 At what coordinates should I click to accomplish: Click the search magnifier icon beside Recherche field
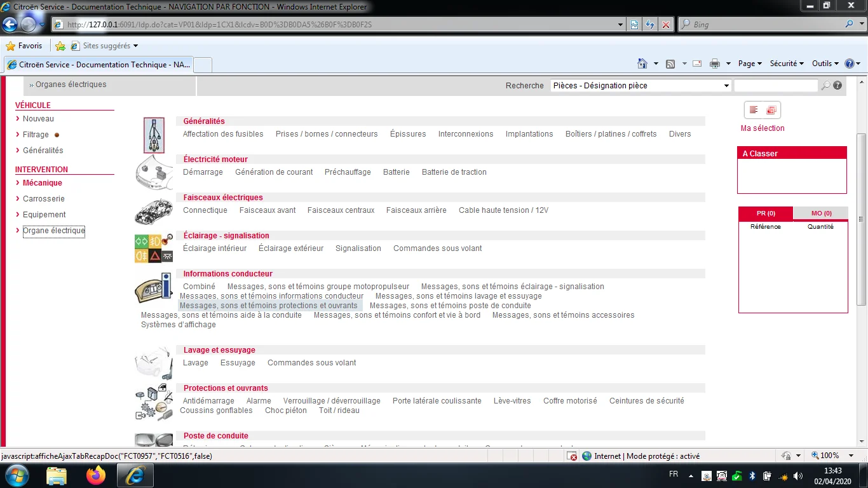point(825,85)
